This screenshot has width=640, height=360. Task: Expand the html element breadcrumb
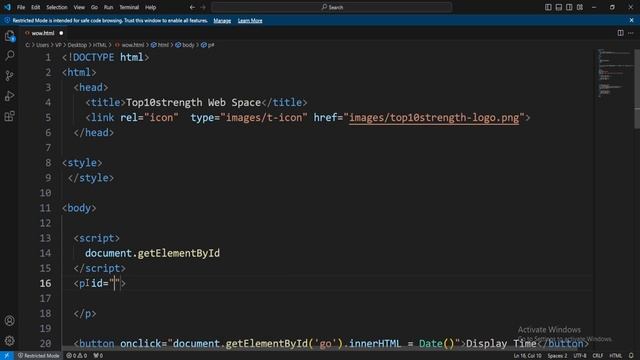click(x=160, y=45)
